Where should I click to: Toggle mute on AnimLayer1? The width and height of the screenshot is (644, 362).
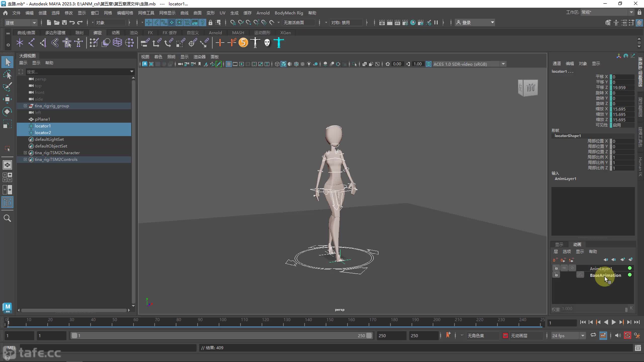[572, 268]
